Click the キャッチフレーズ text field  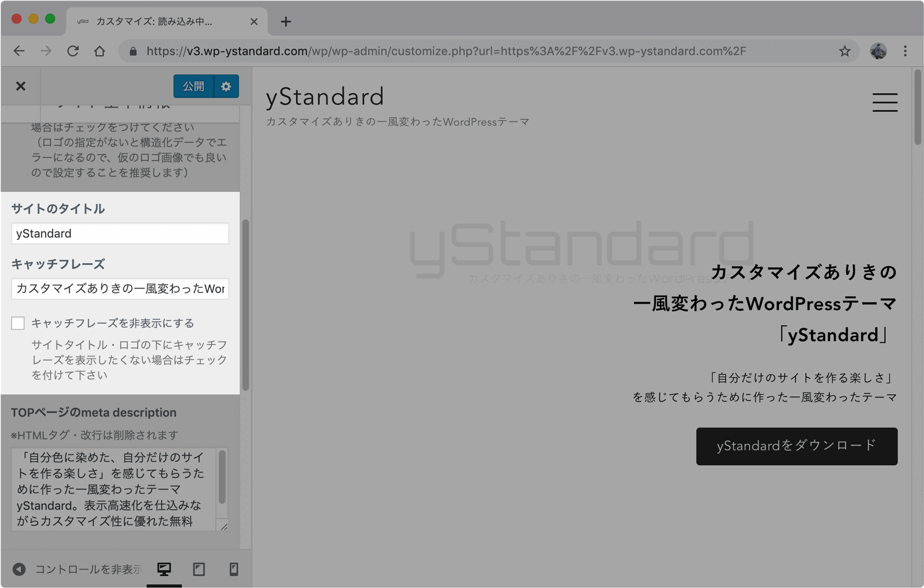tap(120, 289)
